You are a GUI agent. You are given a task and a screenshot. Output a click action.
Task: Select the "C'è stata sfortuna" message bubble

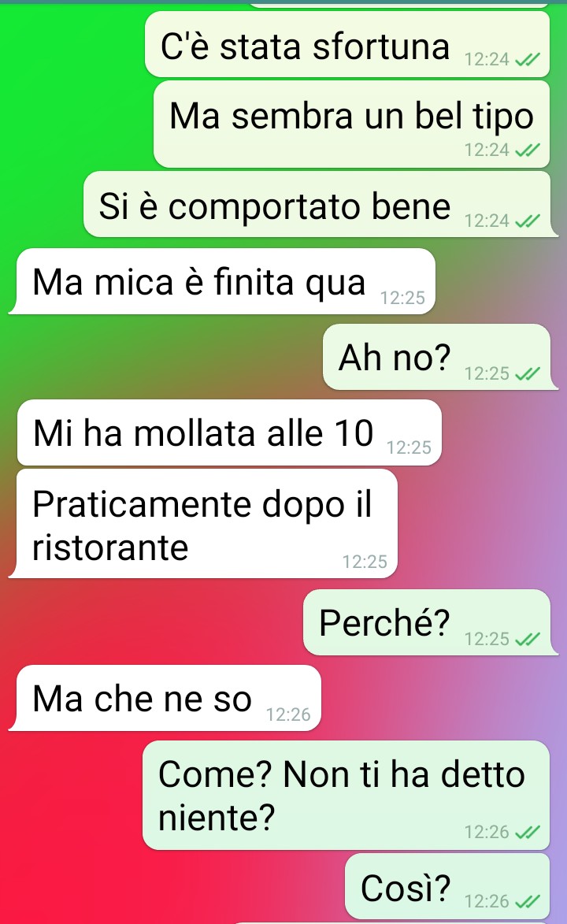coord(347,45)
